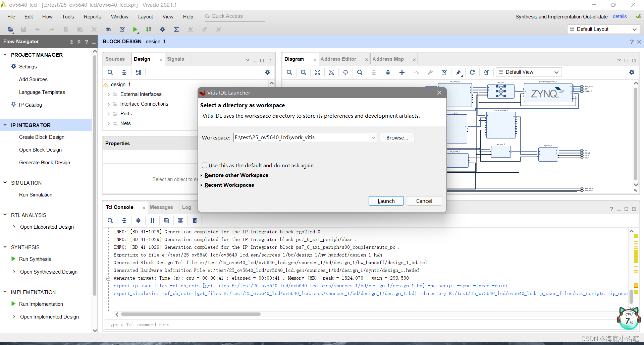Switch to the Address Map tab
644x345 pixels.
coord(388,59)
